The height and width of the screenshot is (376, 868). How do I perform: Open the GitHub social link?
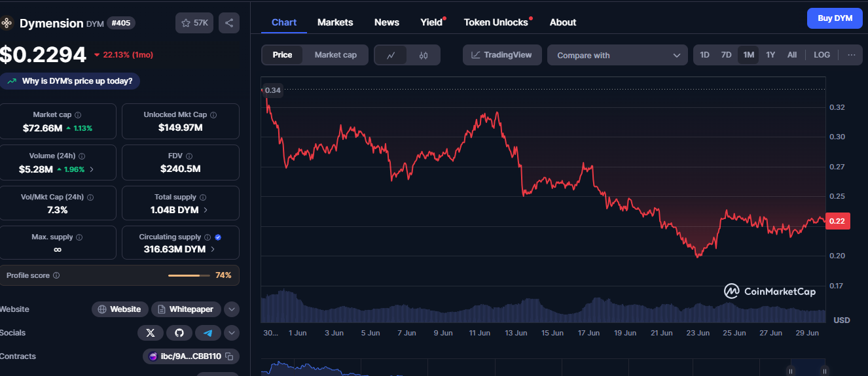(x=179, y=333)
